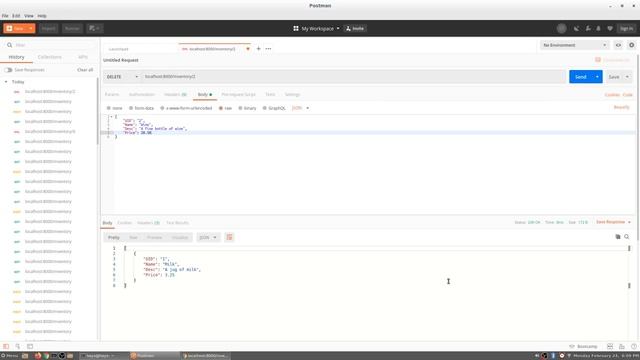Close the active request tab via dot
The height and width of the screenshot is (360, 640).
click(248, 49)
